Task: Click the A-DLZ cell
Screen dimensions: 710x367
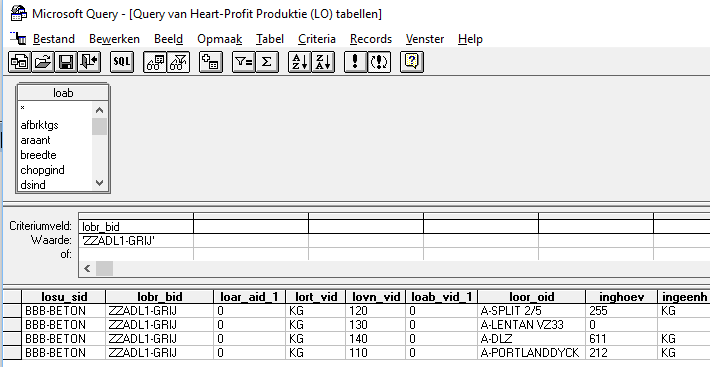Action: click(532, 339)
